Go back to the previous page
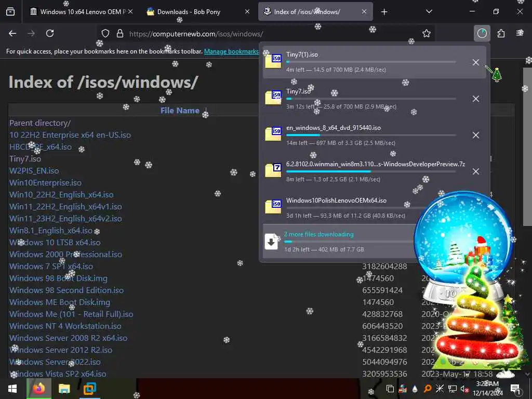The image size is (532, 399). [12, 33]
